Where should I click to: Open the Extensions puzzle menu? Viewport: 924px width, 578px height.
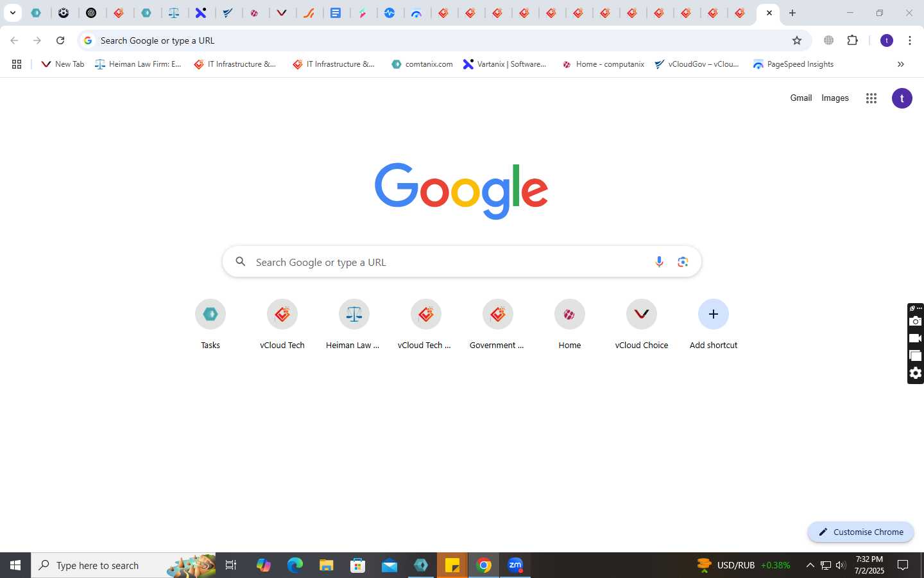tap(852, 40)
